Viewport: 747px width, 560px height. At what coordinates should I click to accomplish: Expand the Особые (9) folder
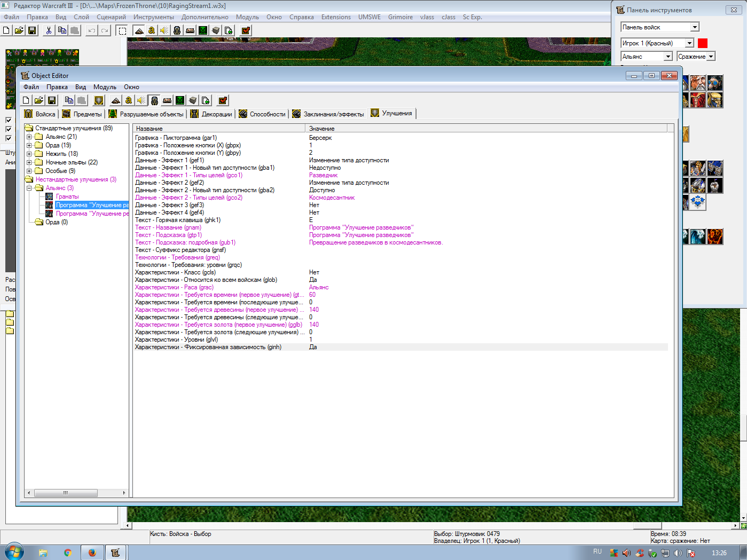click(x=29, y=171)
